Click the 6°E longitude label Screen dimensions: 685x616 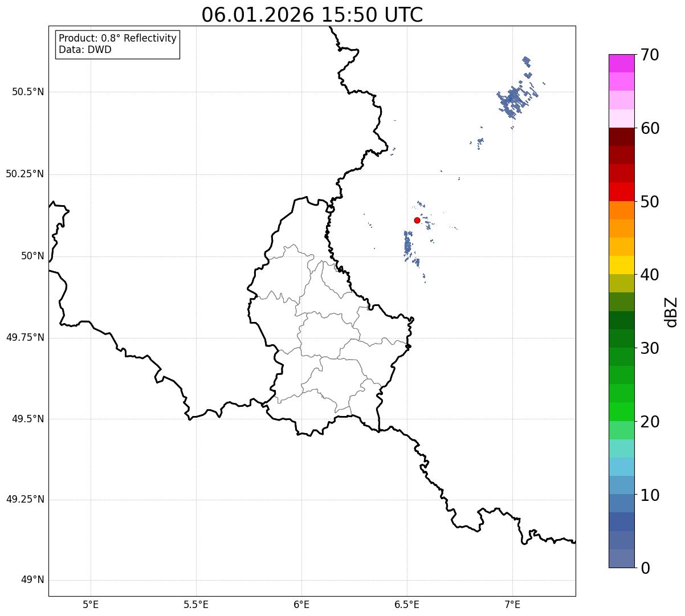[x=301, y=604]
